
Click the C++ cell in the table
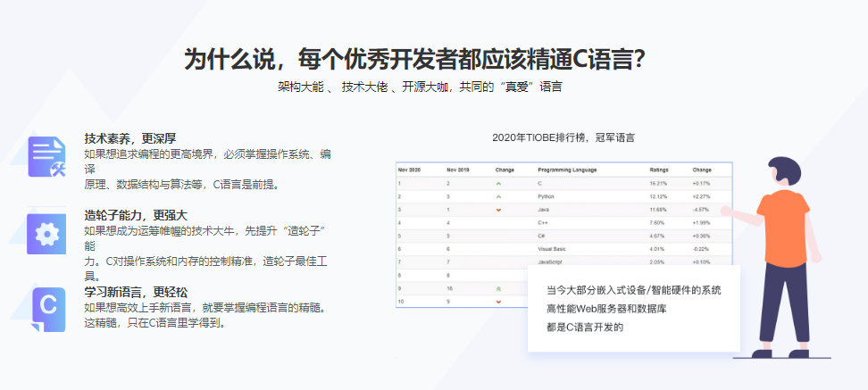coord(543,223)
